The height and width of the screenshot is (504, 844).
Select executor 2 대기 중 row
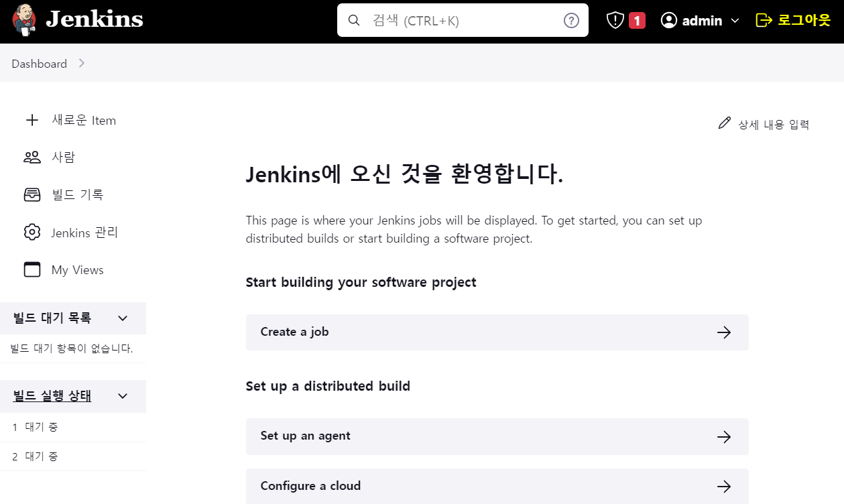point(73,456)
